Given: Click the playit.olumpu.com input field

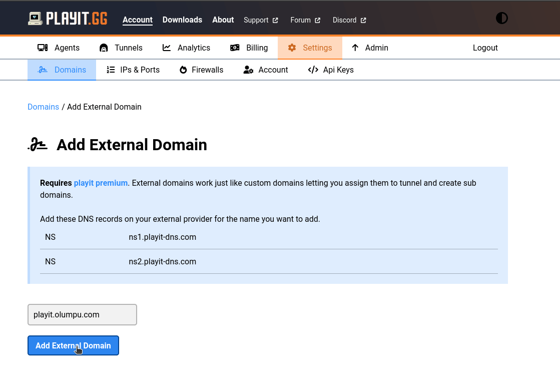Looking at the screenshot, I should point(82,314).
